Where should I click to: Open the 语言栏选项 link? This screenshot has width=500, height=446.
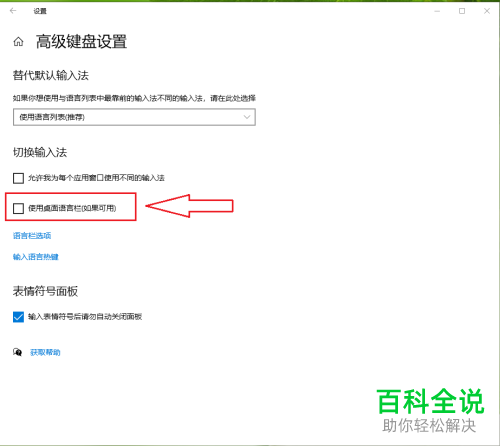coord(32,236)
